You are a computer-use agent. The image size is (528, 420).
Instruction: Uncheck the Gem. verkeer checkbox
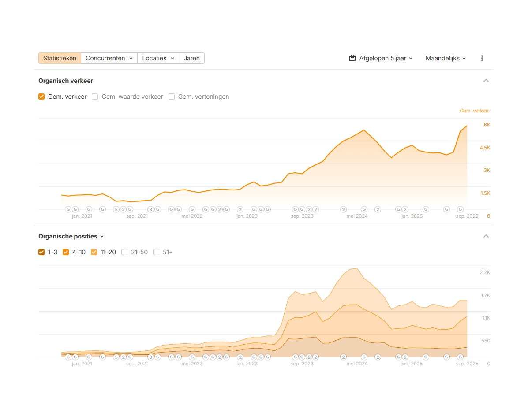point(41,97)
